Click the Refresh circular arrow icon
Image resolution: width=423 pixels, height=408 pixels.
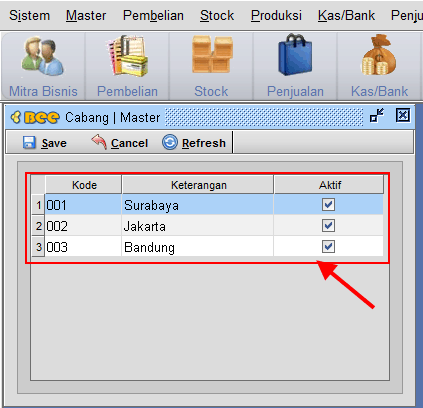[x=170, y=142]
